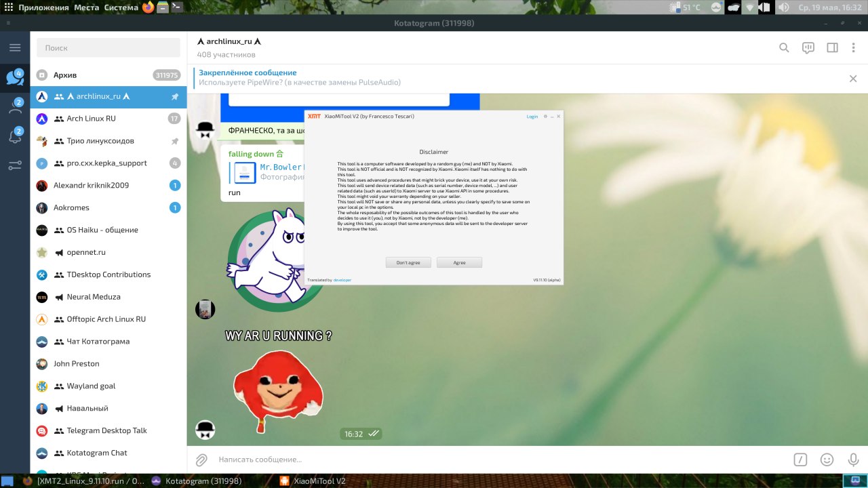The image size is (868, 488).
Task: Open the Telegram Desktop Talk chat
Action: [108, 430]
